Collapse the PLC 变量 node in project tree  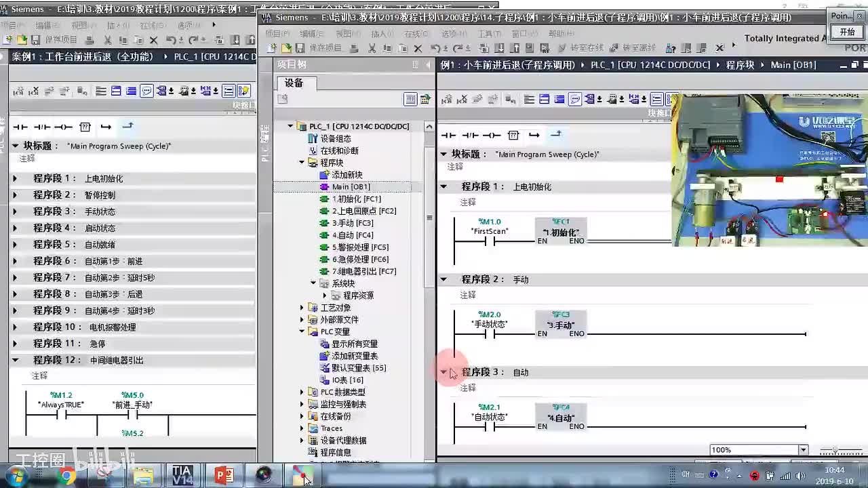point(302,331)
